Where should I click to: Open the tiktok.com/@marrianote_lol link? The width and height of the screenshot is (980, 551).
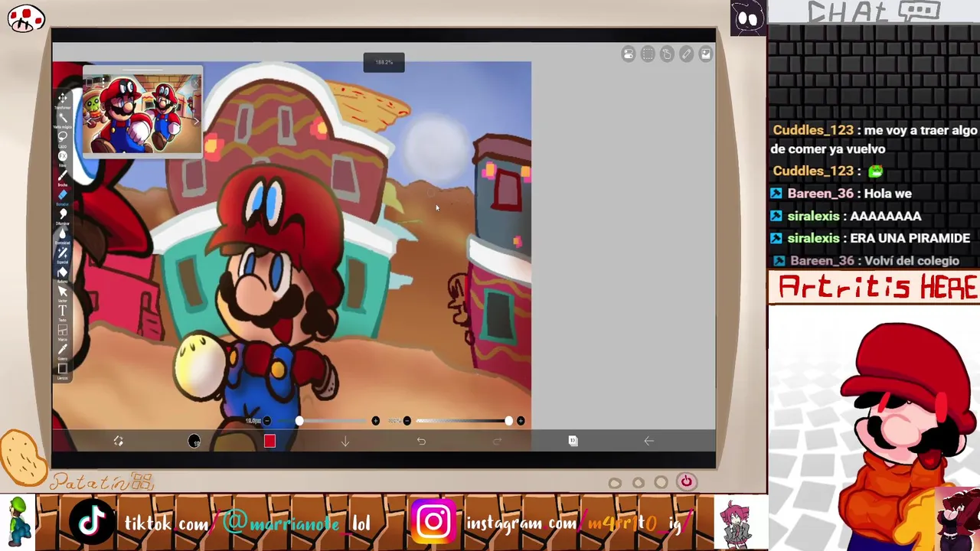click(247, 523)
